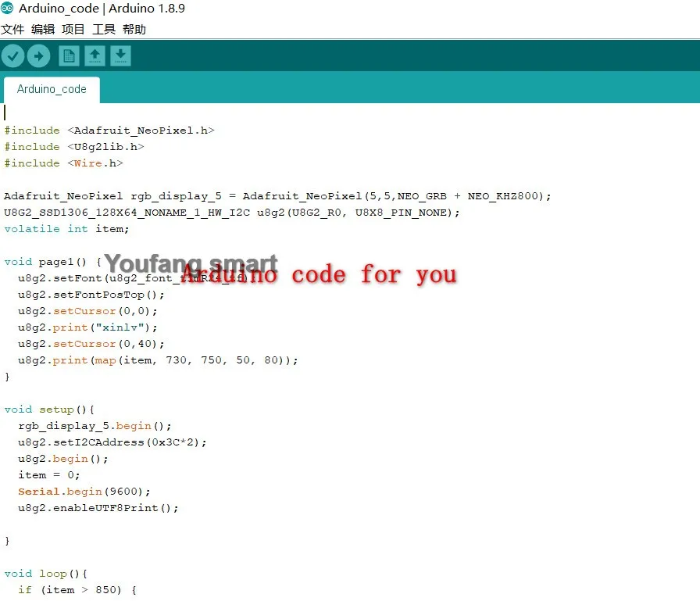Image resolution: width=700 pixels, height=601 pixels.
Task: Click the 'u8g2.print("xinlv");' line
Action: pyautogui.click(x=87, y=327)
